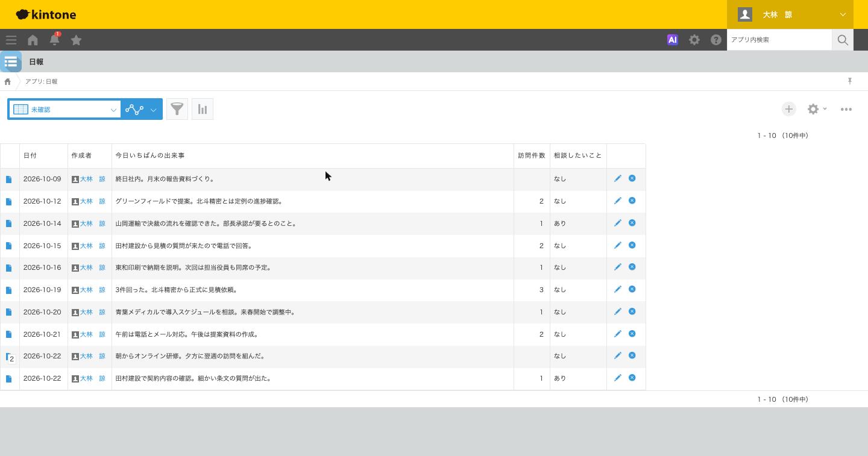Click the search magnifier button
Image resolution: width=868 pixels, height=456 pixels.
point(843,40)
